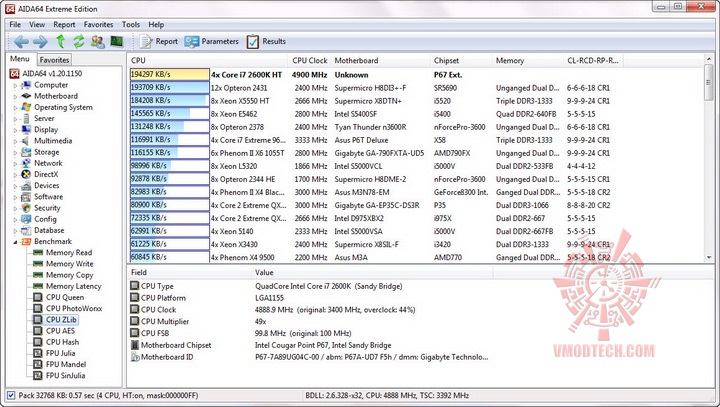The image size is (720, 407).
Task: Click the Results toolbar button
Action: 266,41
